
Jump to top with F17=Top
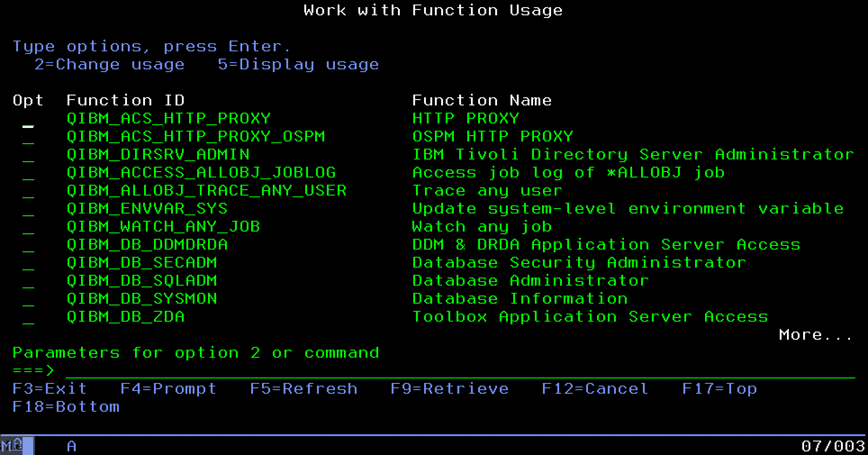(719, 389)
